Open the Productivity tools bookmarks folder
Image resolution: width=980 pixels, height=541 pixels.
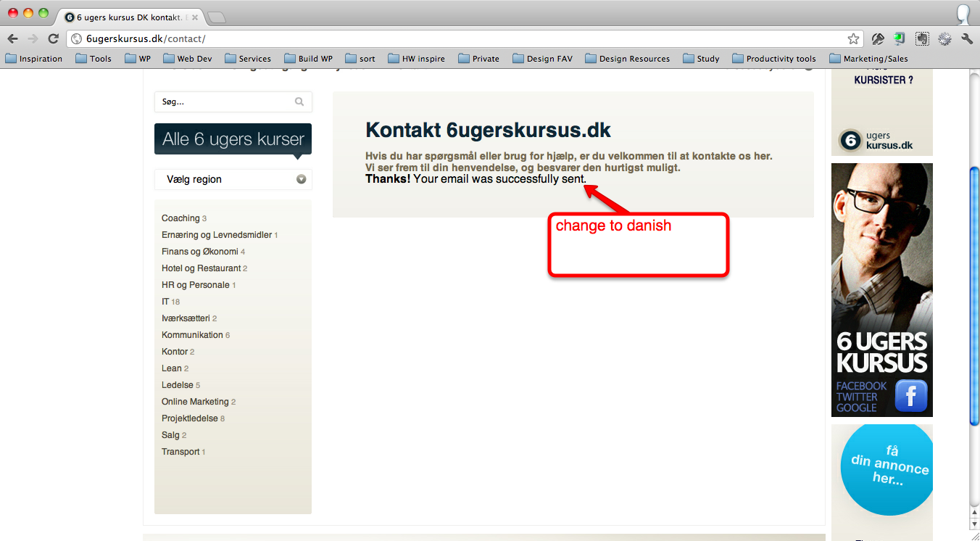774,59
